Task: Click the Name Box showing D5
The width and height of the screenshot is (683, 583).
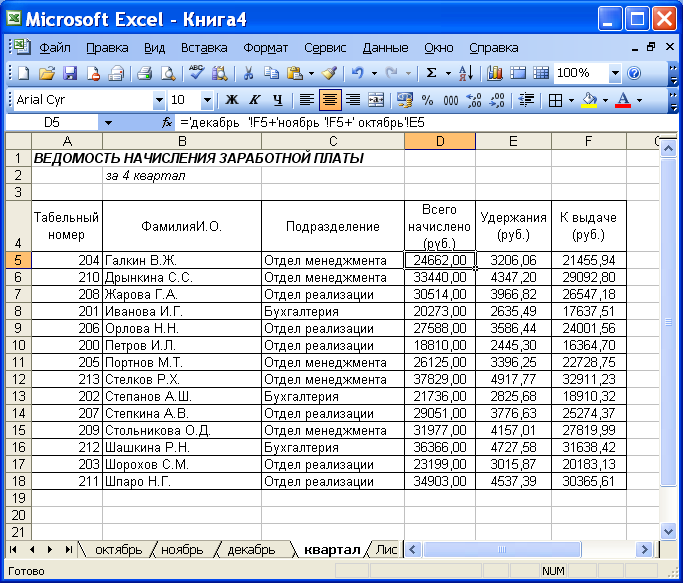Action: point(52,123)
